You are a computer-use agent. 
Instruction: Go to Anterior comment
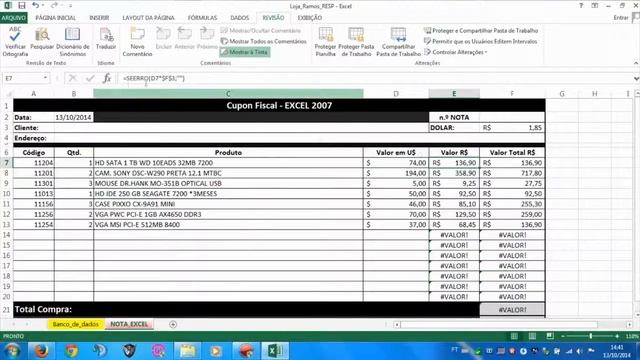coord(184,39)
